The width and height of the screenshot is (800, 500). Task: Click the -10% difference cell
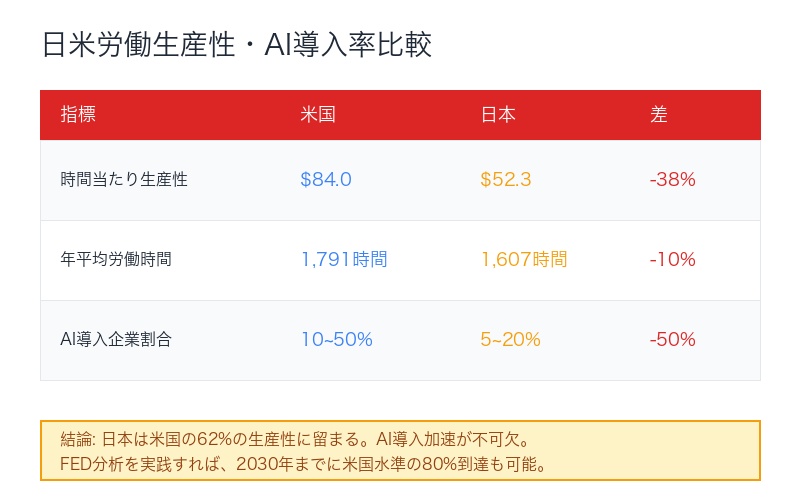(672, 260)
